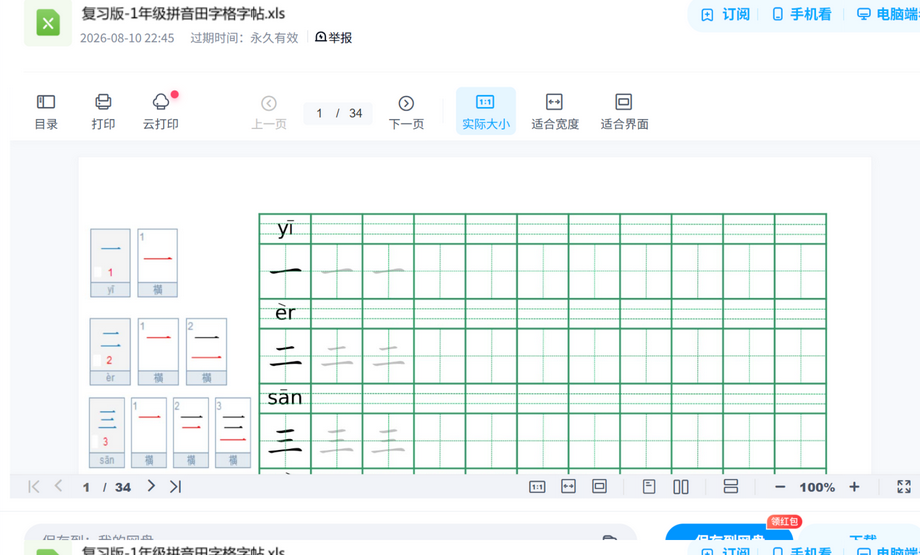
Task: Open the 目录 table of contents panel
Action: point(46,111)
